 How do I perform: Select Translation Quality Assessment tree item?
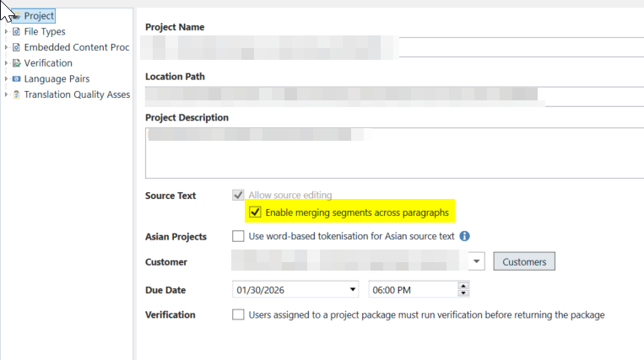coord(77,94)
